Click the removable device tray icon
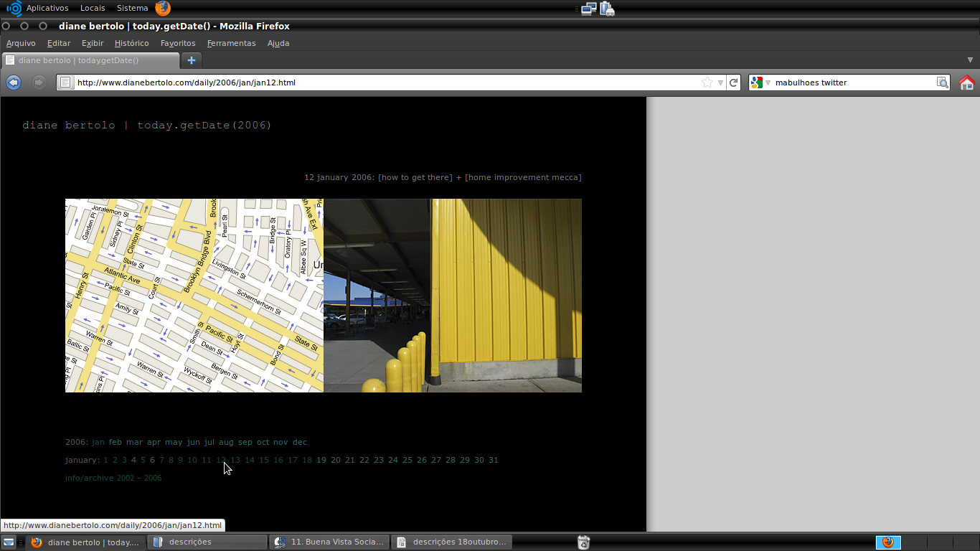This screenshot has width=980, height=551. [607, 9]
